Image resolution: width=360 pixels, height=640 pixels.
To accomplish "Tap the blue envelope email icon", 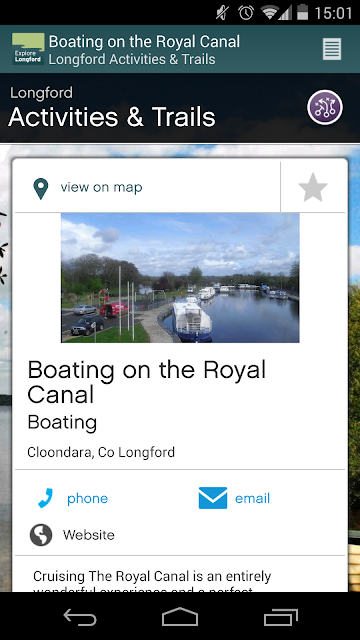I will pyautogui.click(x=213, y=498).
